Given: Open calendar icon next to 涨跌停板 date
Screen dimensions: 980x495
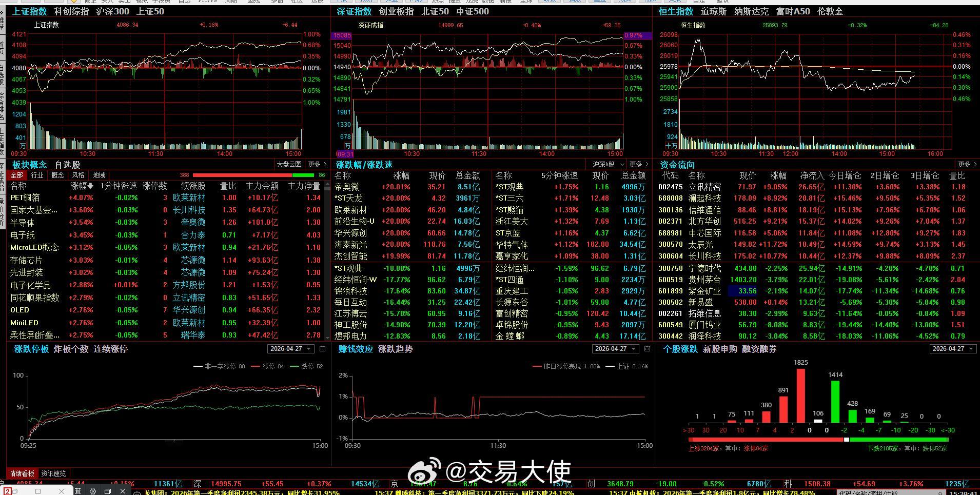Looking at the screenshot, I should 323,349.
